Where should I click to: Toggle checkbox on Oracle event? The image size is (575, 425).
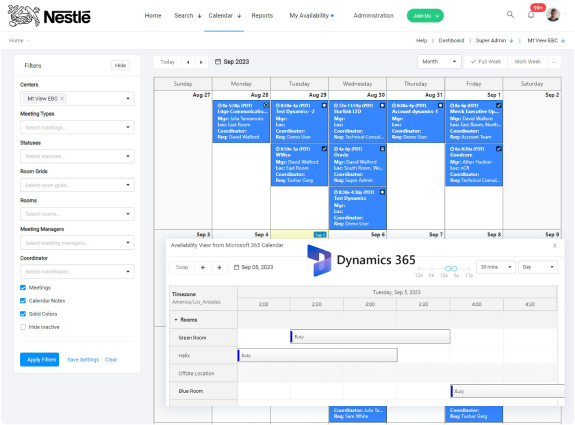point(382,149)
